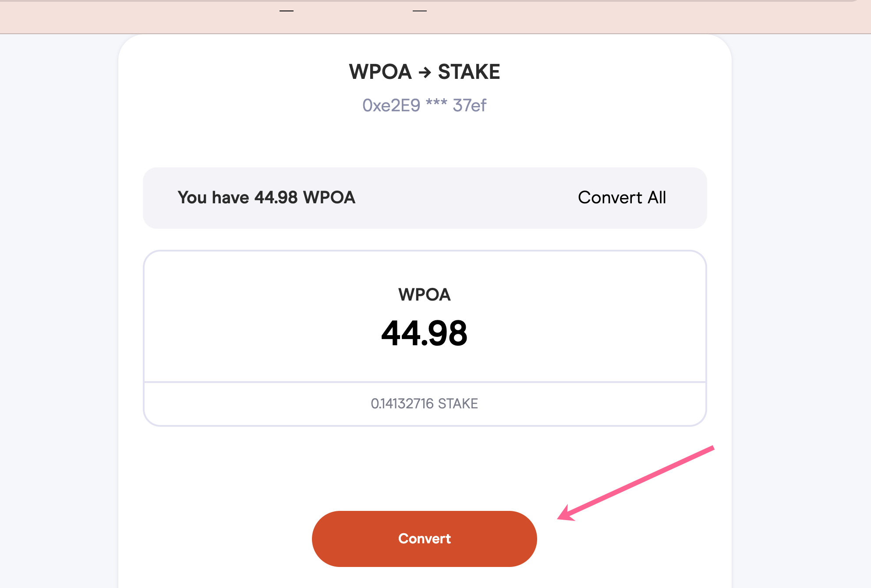This screenshot has height=588, width=871.
Task: Click the STAKE word in the heading
Action: pyautogui.click(x=469, y=72)
